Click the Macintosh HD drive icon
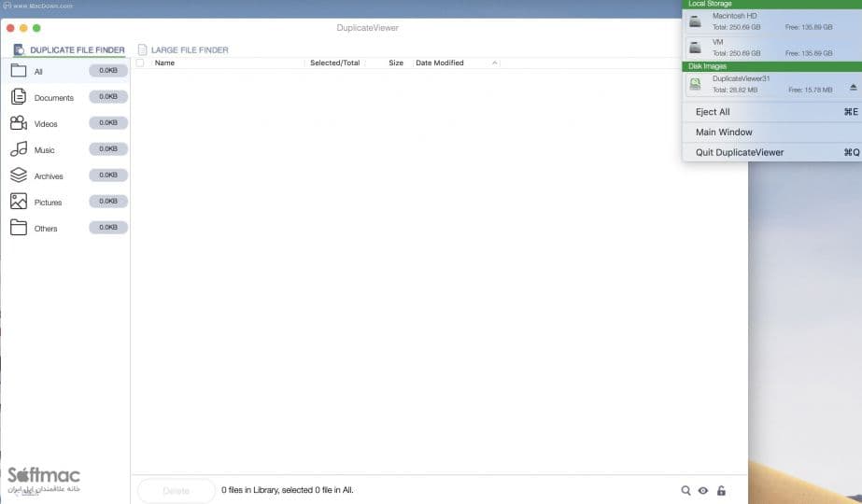The height and width of the screenshot is (504, 862). [696, 21]
